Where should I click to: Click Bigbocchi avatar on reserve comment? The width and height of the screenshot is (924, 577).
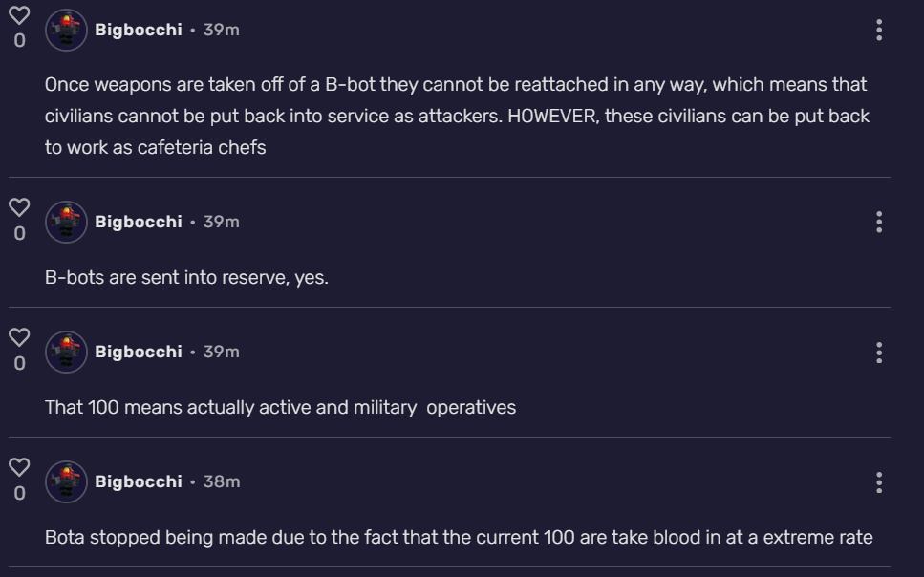pos(67,222)
